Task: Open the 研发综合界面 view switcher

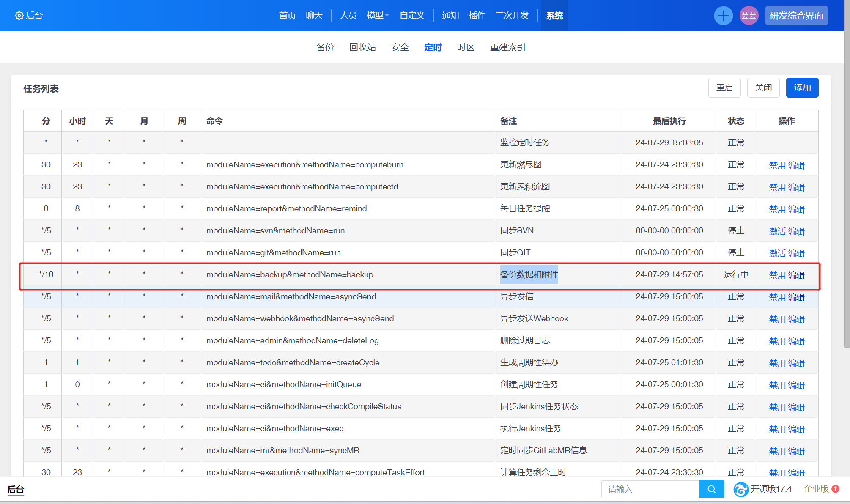Action: click(796, 16)
